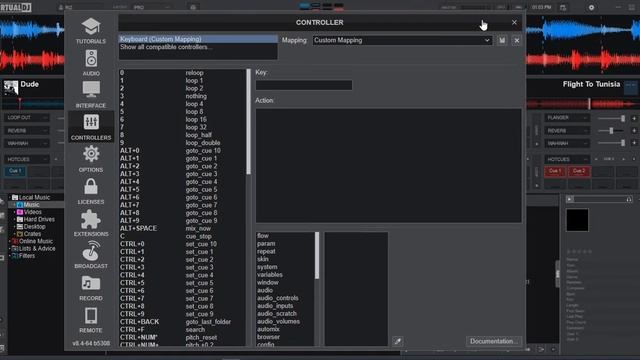Image resolution: width=640 pixels, height=360 pixels.
Task: Open the Remote section
Action: click(91, 320)
